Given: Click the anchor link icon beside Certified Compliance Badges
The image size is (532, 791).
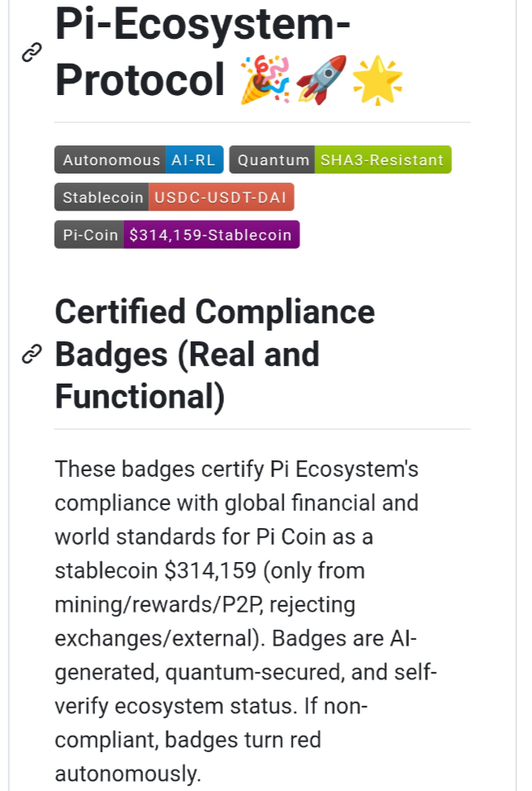Looking at the screenshot, I should coord(31,355).
